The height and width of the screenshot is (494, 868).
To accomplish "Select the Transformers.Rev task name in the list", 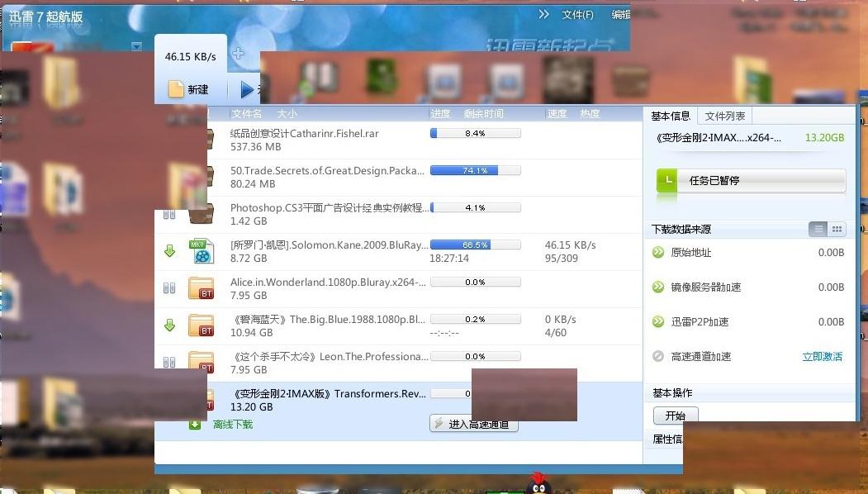I will [x=330, y=394].
